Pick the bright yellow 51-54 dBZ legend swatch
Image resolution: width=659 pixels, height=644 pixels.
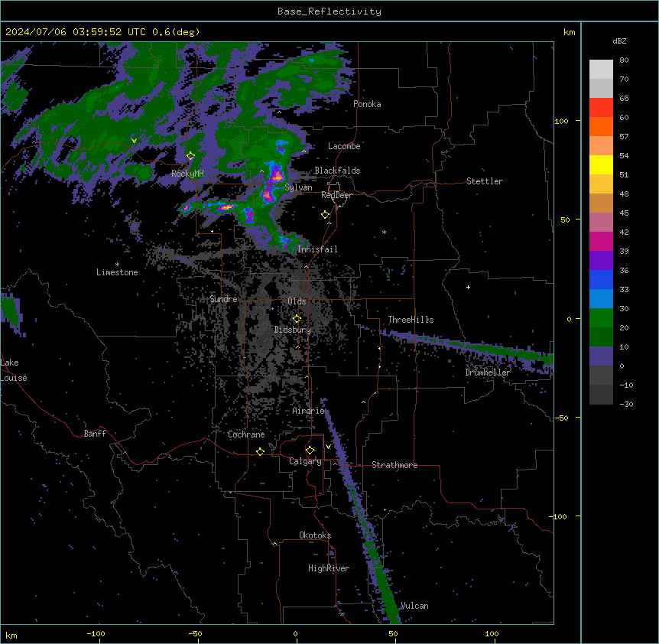click(601, 164)
